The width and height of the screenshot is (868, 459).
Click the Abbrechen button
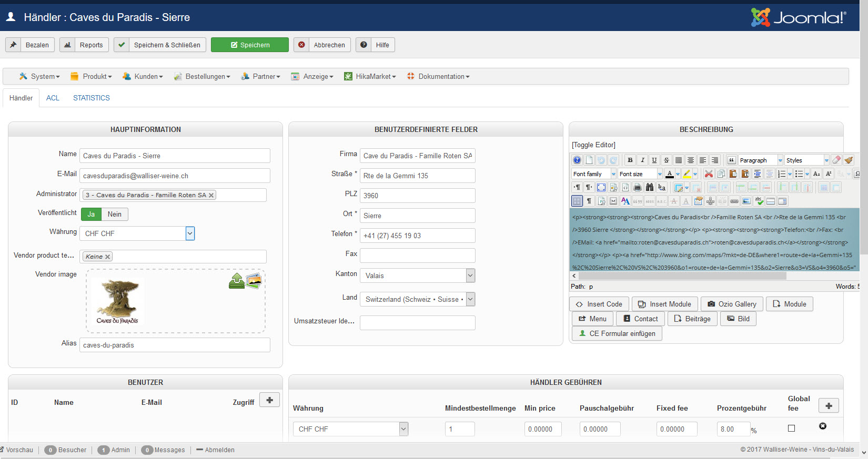tap(322, 45)
